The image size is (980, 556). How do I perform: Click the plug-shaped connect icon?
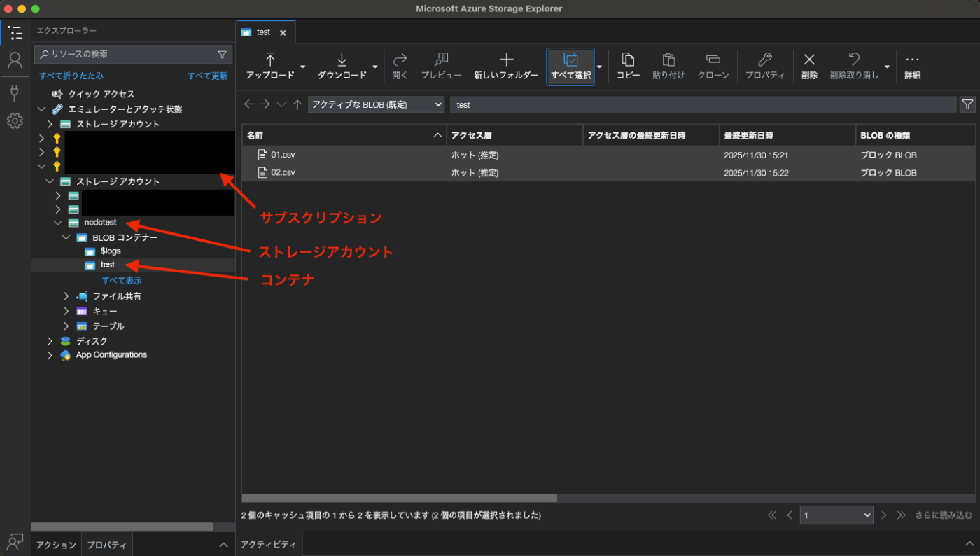click(x=15, y=92)
